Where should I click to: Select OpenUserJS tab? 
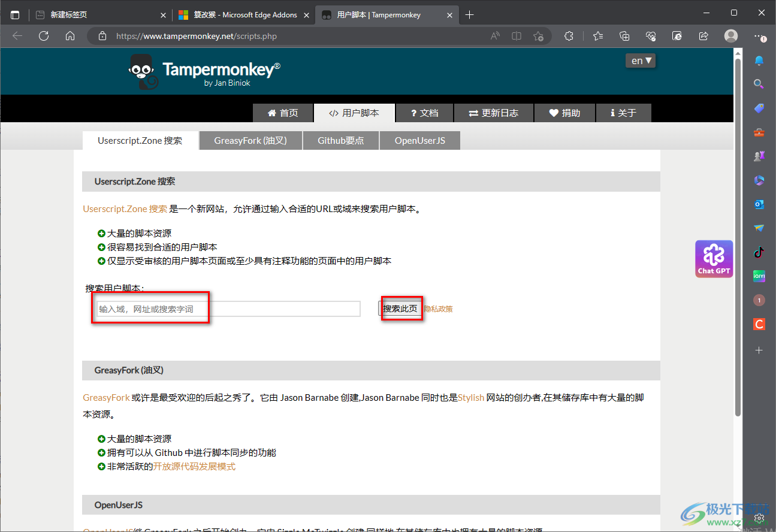pos(420,141)
